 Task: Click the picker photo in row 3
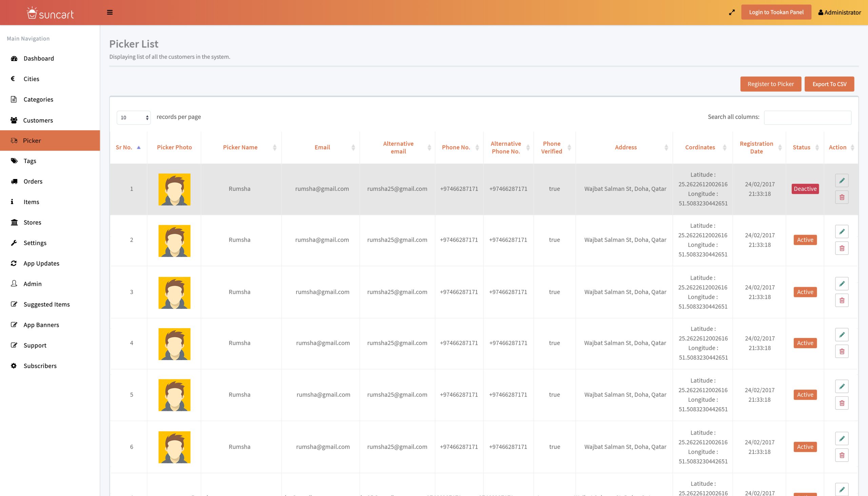point(174,293)
